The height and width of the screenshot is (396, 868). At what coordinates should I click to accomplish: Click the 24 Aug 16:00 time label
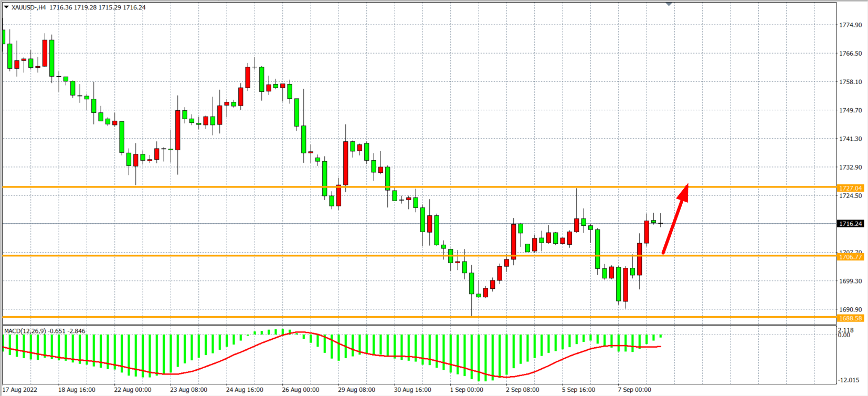[245, 390]
